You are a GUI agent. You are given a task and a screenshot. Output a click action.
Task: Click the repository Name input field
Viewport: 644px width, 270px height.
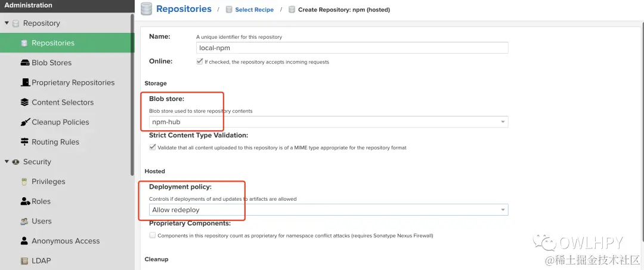(x=352, y=48)
